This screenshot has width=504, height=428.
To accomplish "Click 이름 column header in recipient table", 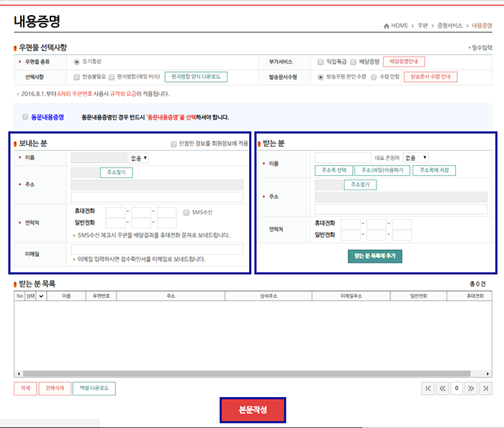I will (x=66, y=296).
